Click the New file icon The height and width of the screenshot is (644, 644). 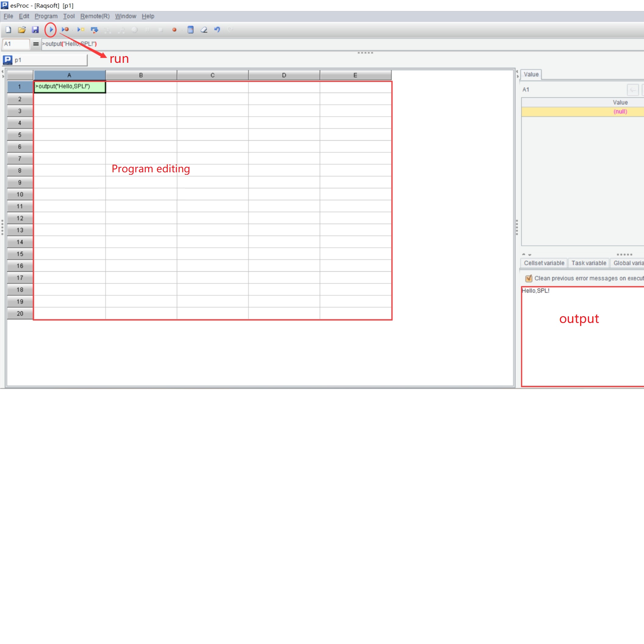[9, 30]
